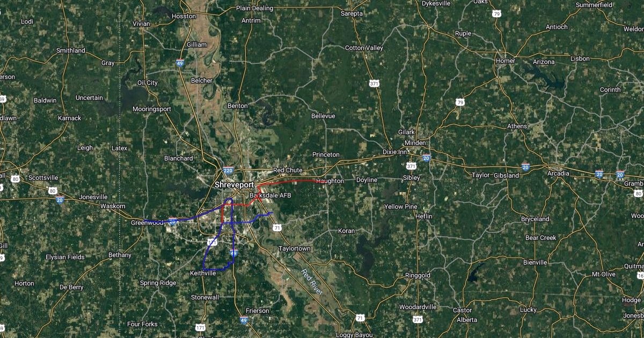This screenshot has height=338, width=644.
Task: Click the I-220 shield above Shreveport
Action: [x=228, y=171]
